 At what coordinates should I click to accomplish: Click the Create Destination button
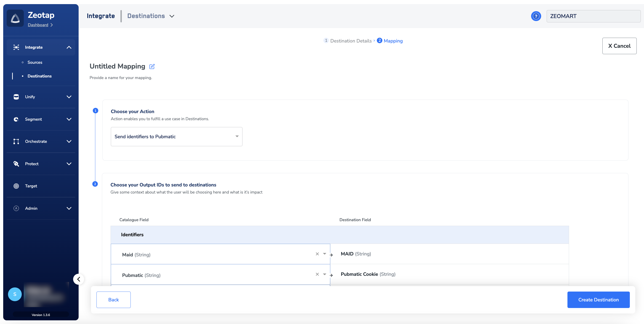pyautogui.click(x=598, y=300)
